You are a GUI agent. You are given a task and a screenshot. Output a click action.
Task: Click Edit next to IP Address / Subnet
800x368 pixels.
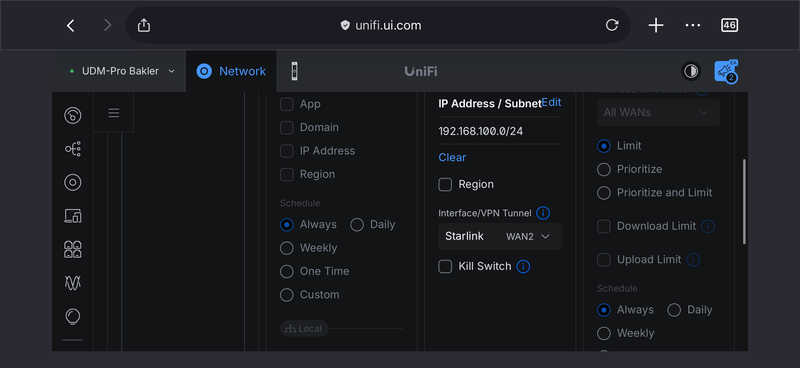click(x=552, y=103)
